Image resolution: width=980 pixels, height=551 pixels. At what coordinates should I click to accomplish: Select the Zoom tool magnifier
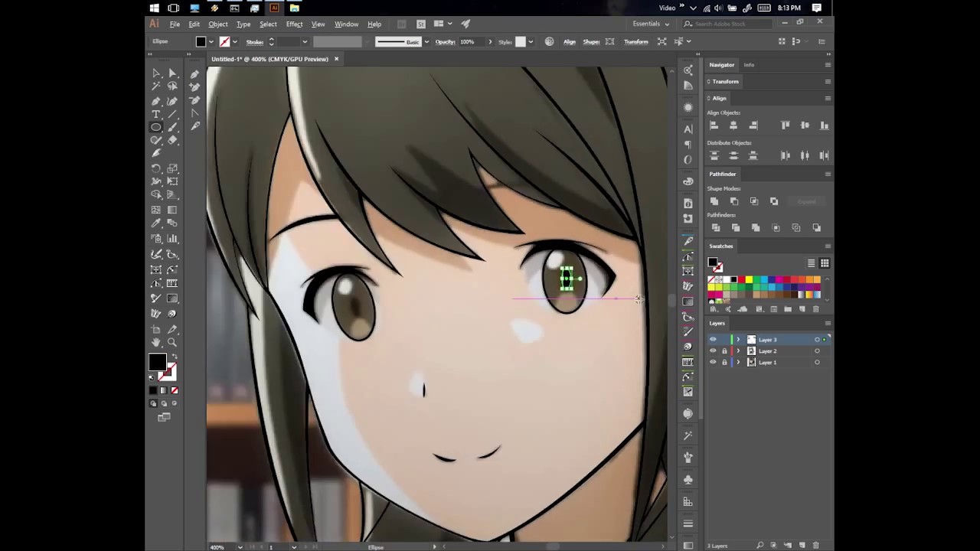[x=171, y=341]
